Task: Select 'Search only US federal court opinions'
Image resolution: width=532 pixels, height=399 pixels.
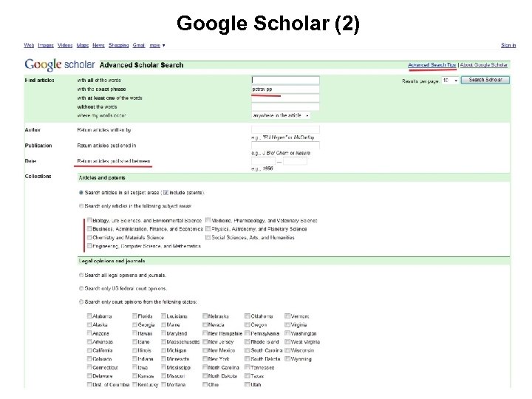Action: click(81, 288)
